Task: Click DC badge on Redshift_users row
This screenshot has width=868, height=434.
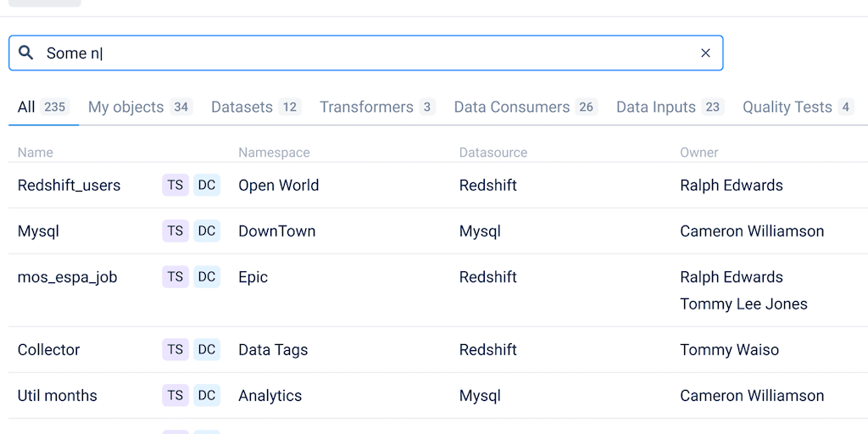Action: pos(207,186)
